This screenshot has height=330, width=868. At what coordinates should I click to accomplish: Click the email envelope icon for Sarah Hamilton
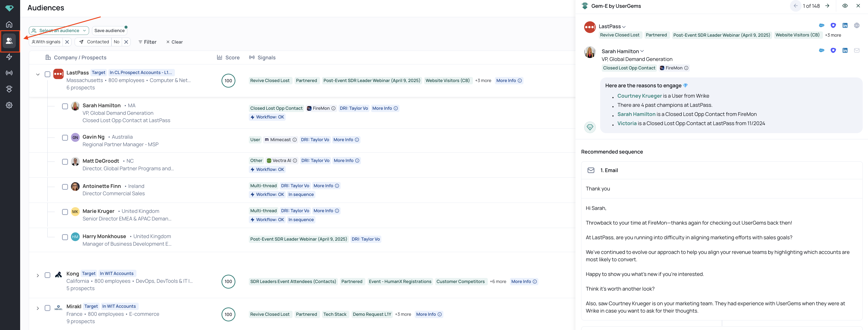857,50
